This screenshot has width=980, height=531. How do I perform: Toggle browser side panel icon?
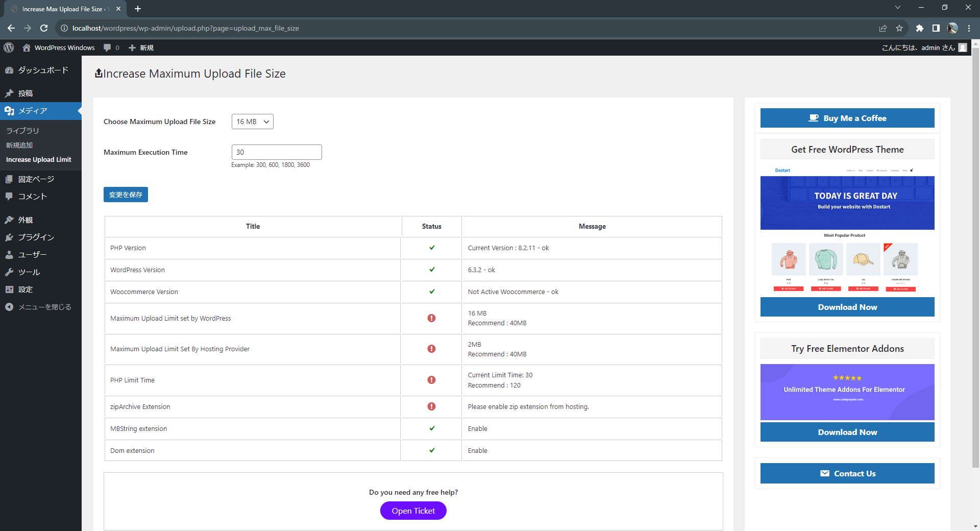936,28
